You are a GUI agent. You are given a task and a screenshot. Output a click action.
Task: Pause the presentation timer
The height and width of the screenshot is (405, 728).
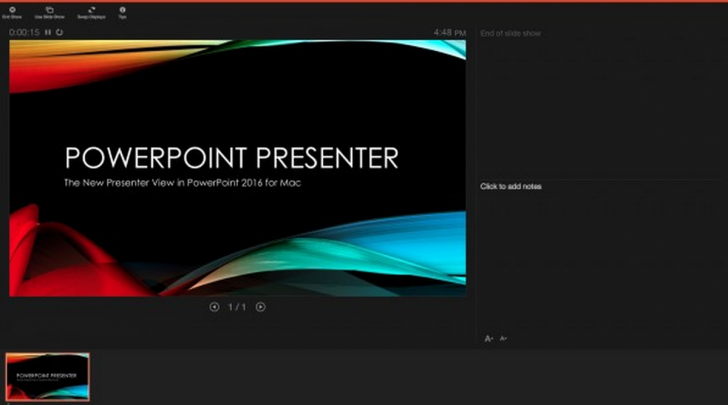coord(48,33)
